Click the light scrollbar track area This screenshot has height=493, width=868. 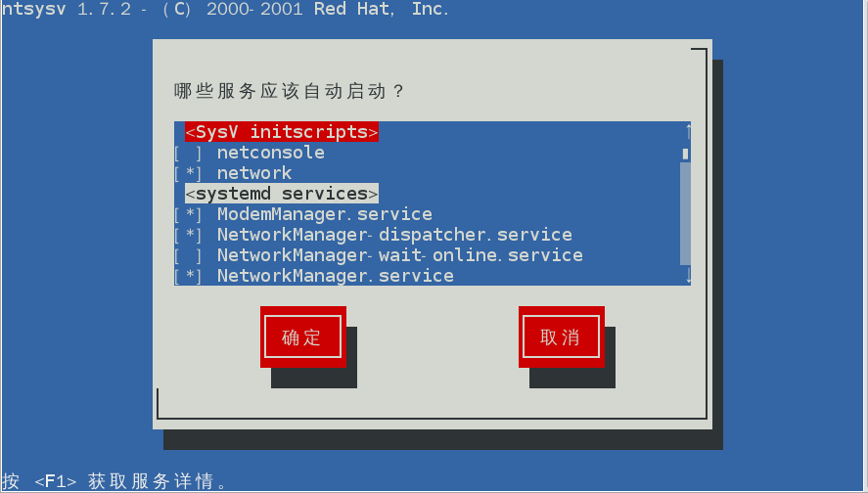685,213
